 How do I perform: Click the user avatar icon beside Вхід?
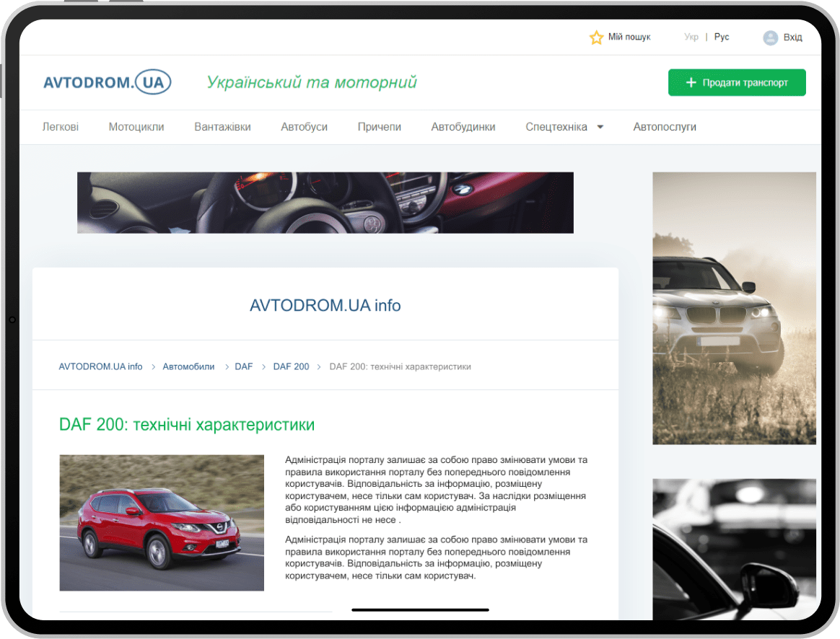[x=770, y=38]
